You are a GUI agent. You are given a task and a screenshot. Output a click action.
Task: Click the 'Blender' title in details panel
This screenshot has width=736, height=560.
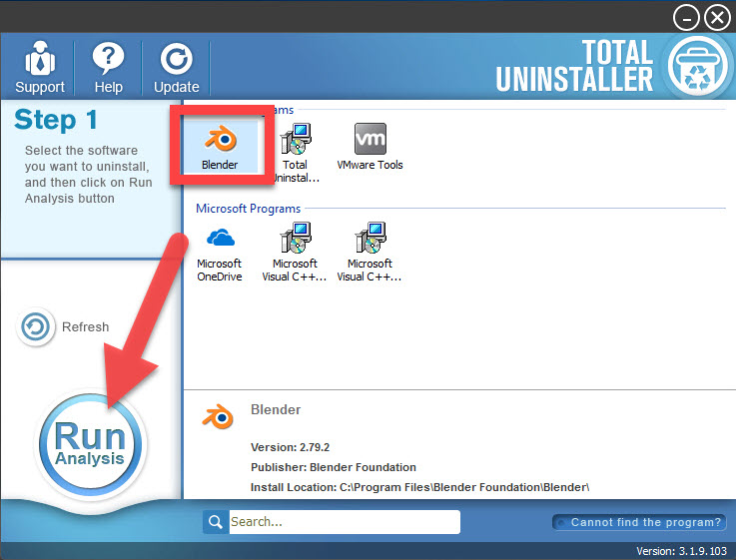pyautogui.click(x=276, y=409)
